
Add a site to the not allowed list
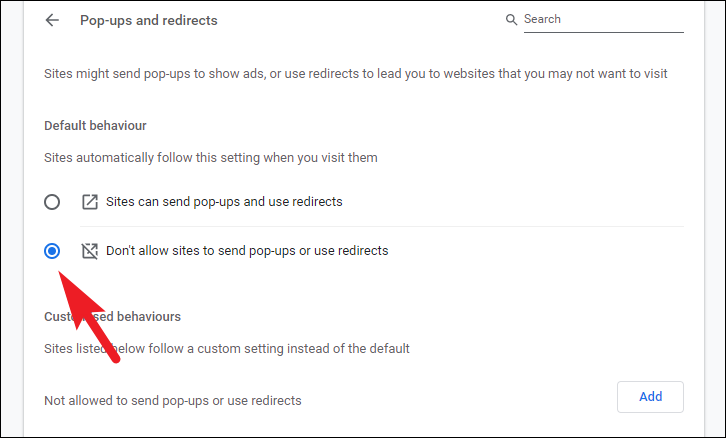pyautogui.click(x=650, y=397)
